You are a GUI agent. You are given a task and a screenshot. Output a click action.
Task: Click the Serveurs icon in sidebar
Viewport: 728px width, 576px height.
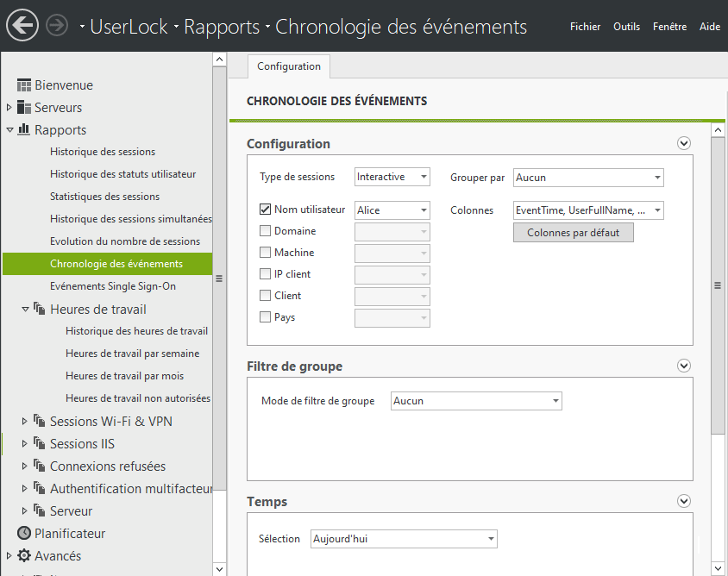[x=23, y=107]
